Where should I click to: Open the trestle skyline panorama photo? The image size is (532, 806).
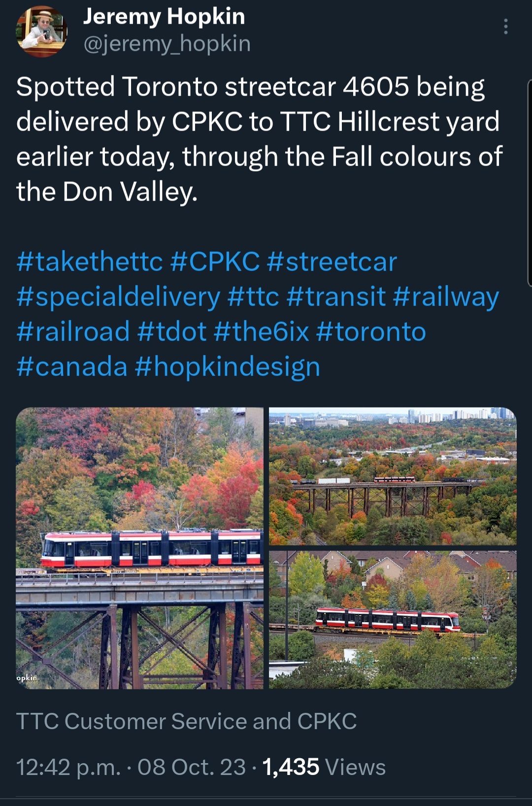[x=393, y=476]
